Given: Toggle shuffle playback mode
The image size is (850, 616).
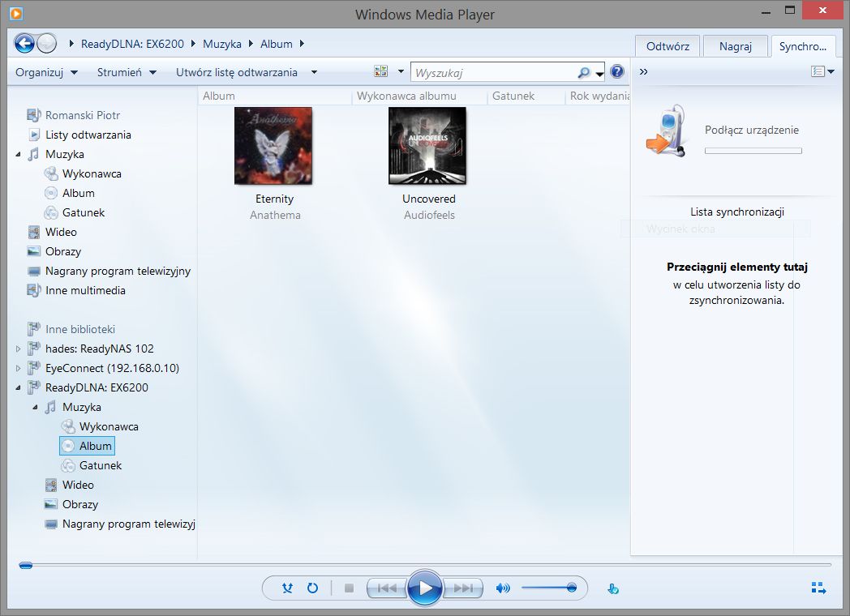Looking at the screenshot, I should click(287, 588).
